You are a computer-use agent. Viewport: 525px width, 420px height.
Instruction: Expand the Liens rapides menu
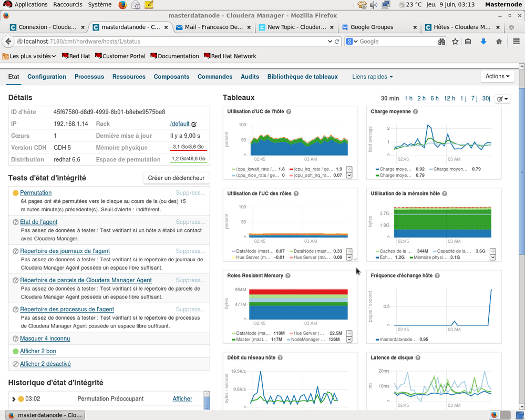372,77
